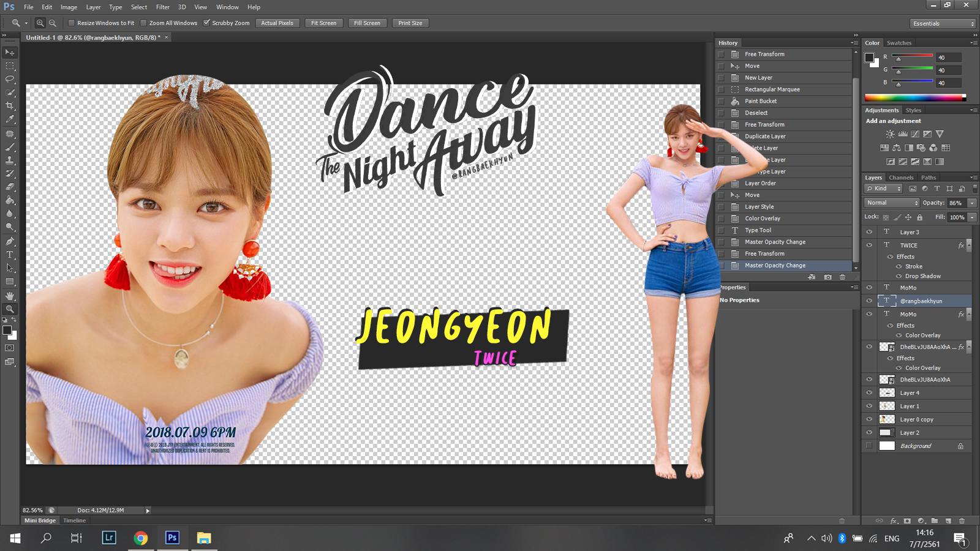Select the Quick Selection tool
The width and height of the screenshot is (980, 551).
10,92
